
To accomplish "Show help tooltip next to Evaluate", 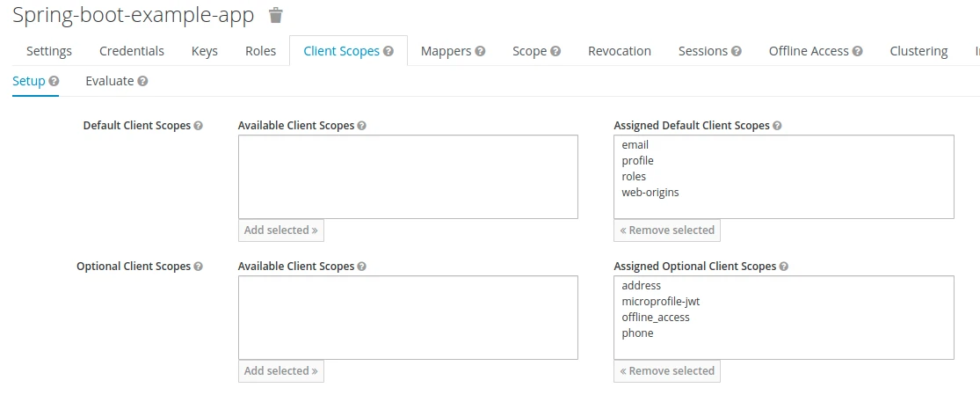I will 142,81.
